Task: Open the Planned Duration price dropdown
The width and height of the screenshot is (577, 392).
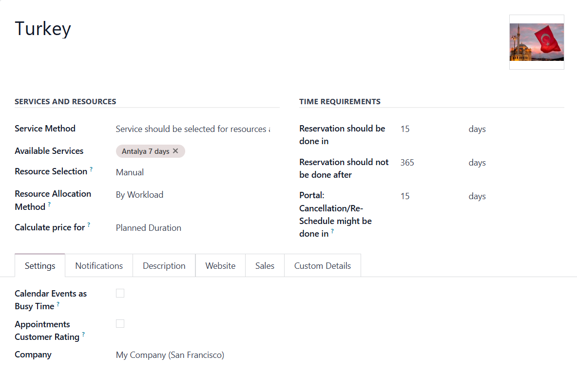Action: (193, 228)
